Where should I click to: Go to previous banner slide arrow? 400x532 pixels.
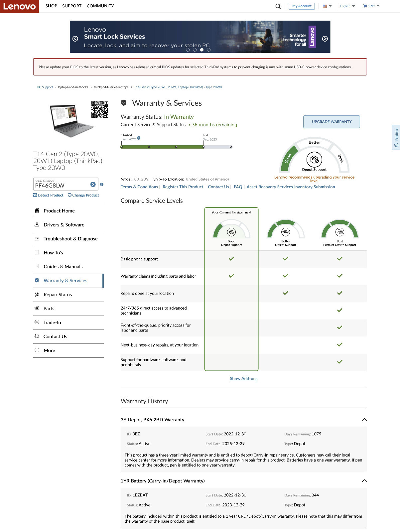(75, 39)
